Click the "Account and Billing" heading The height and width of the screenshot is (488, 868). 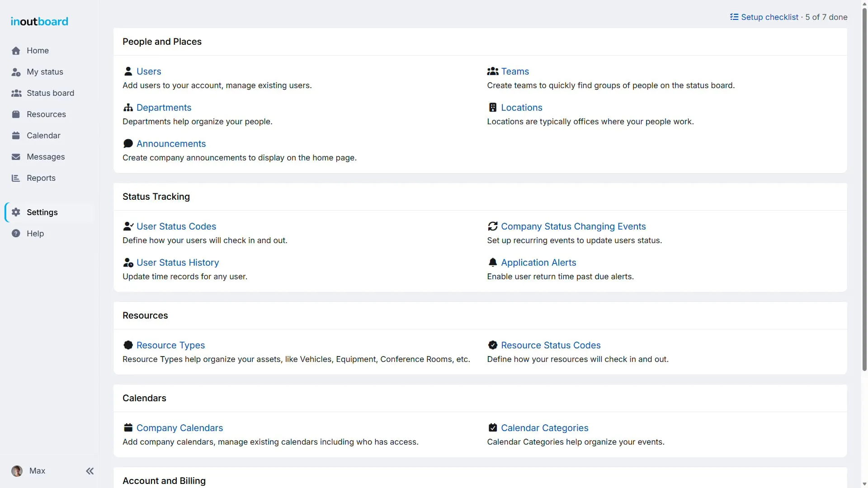point(164,481)
